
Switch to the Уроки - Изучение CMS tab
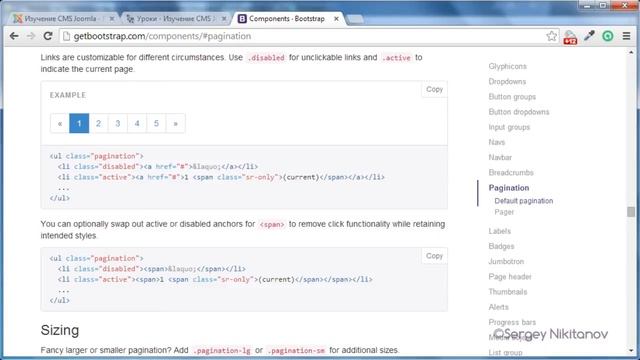(x=176, y=19)
